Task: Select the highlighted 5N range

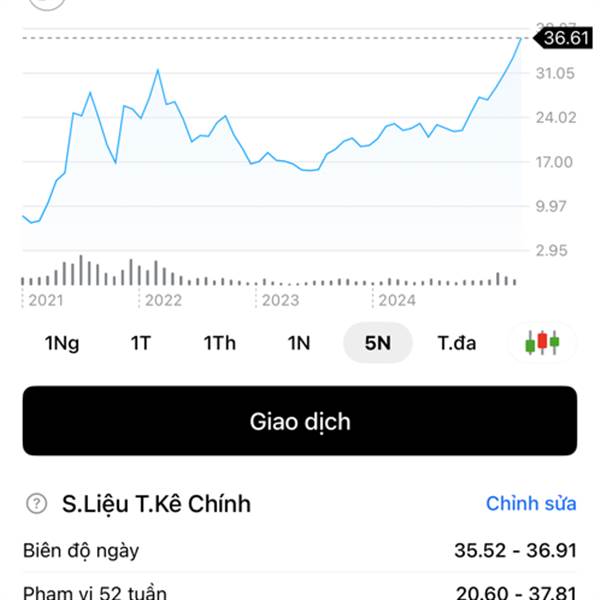Action: [x=377, y=343]
